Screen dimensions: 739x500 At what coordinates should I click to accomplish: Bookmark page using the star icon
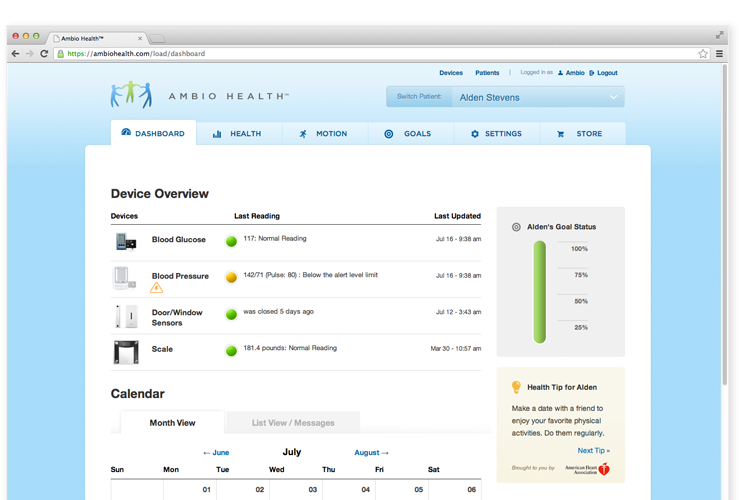pyautogui.click(x=703, y=54)
